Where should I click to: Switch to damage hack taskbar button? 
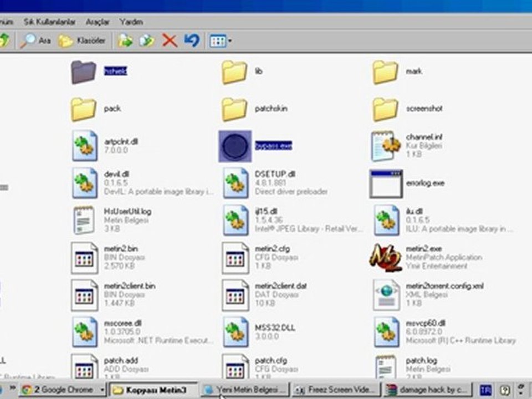428,390
